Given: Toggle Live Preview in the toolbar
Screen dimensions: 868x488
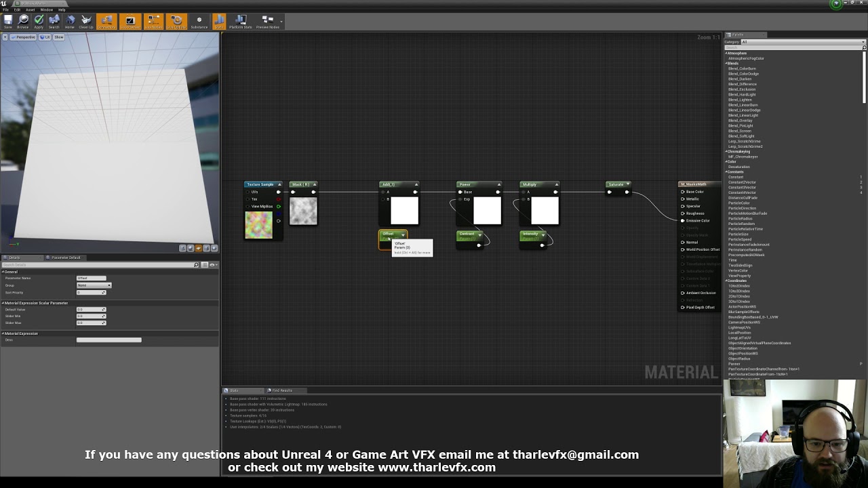Looking at the screenshot, I should pyautogui.click(x=130, y=22).
